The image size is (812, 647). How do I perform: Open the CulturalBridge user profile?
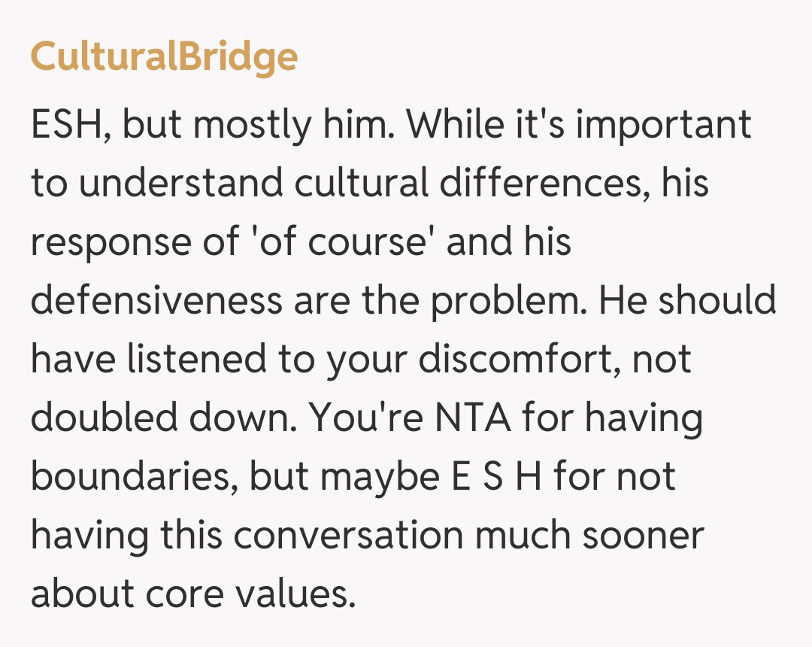164,57
